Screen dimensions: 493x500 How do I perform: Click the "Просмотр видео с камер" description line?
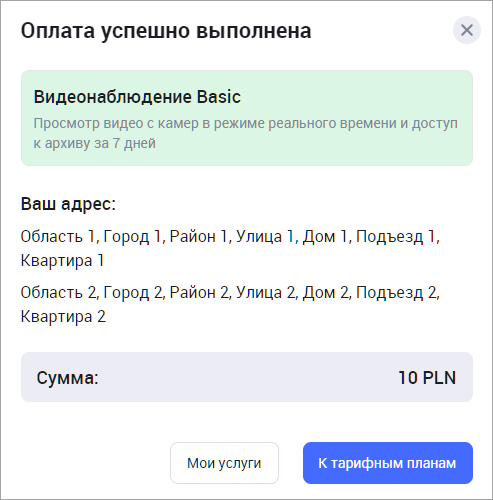(x=246, y=123)
